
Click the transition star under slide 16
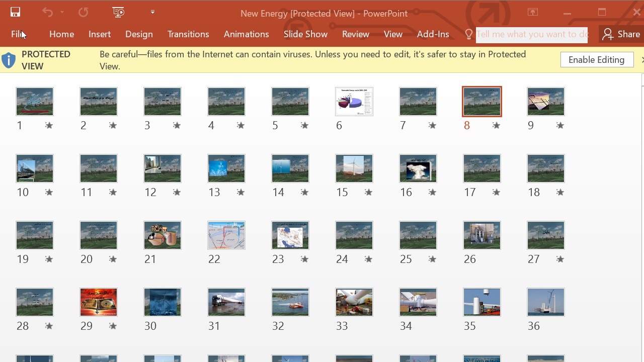click(x=432, y=192)
